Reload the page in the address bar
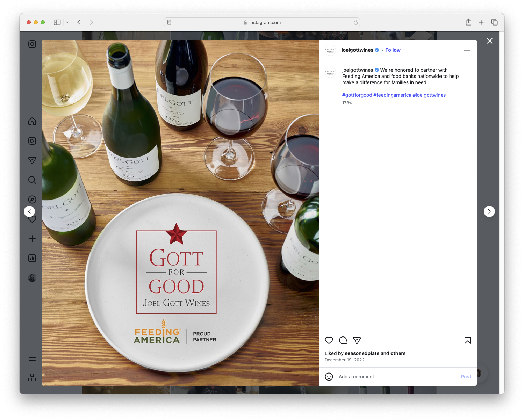Image resolution: width=524 pixels, height=420 pixels. tap(356, 22)
